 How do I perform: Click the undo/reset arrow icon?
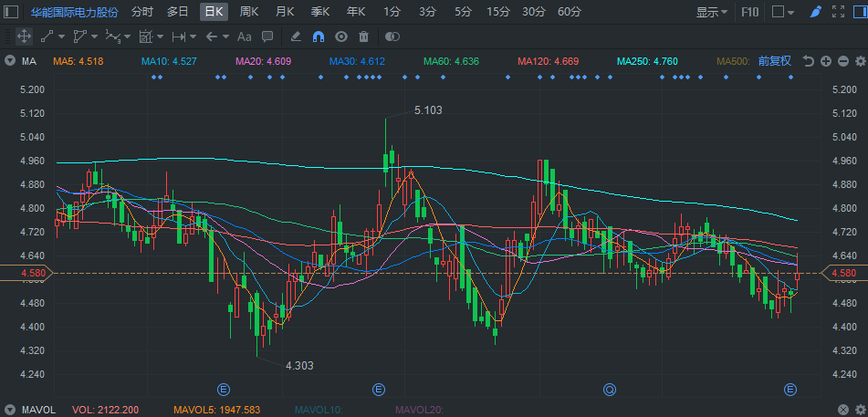pos(809,61)
